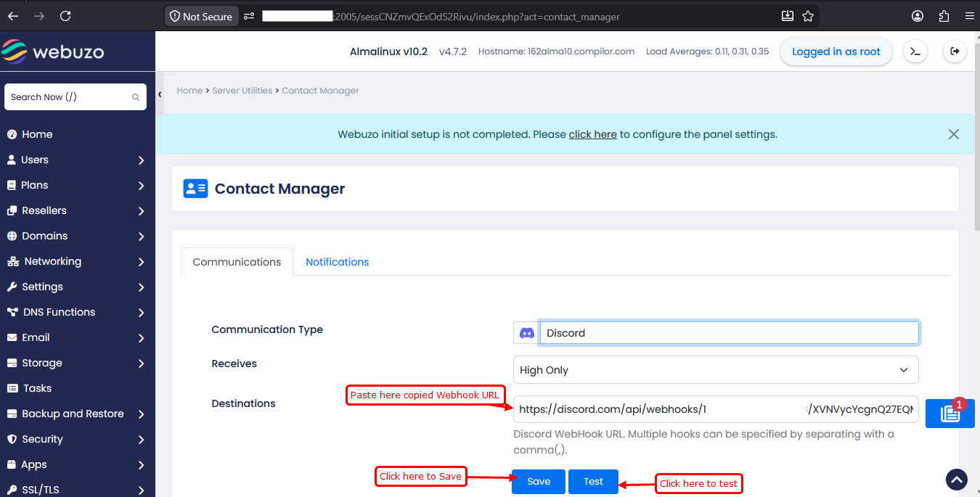The height and width of the screenshot is (497, 980).
Task: Click the Test button
Action: (x=593, y=482)
